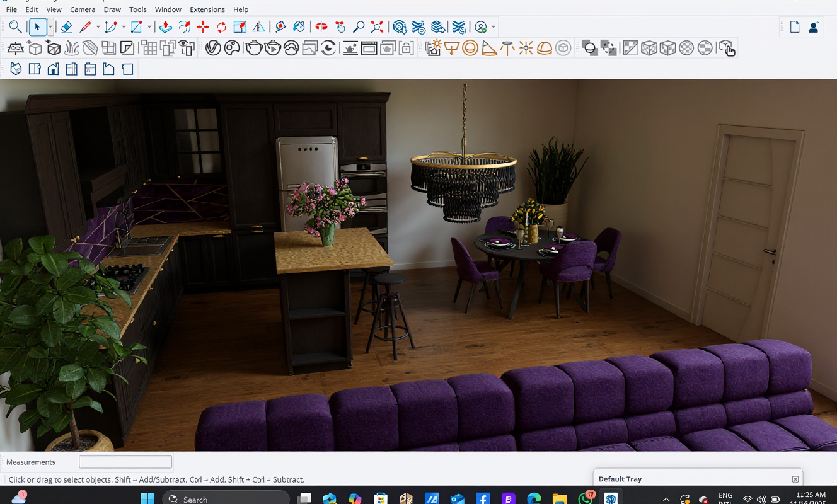
Task: Expand the account profile dropdown arrow
Action: (494, 27)
